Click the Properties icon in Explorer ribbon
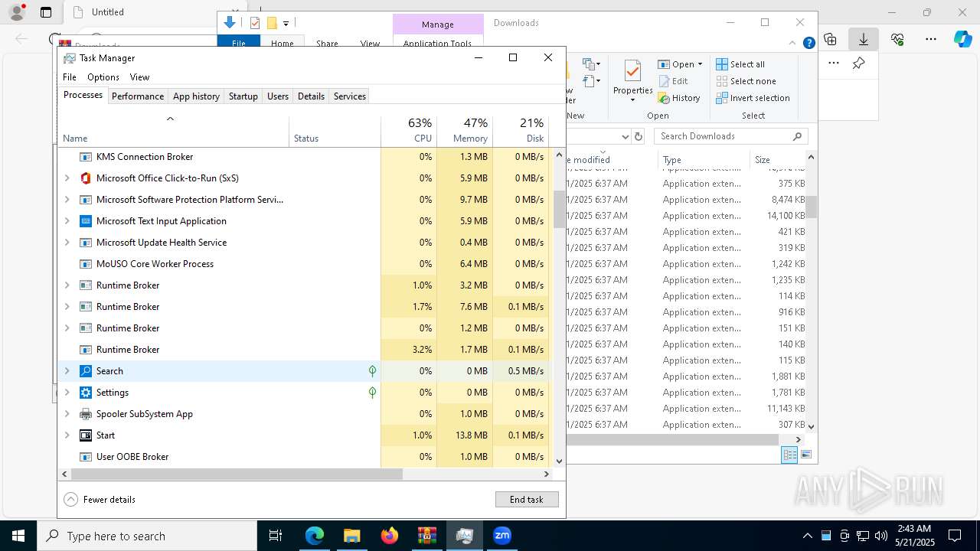Viewport: 980px width, 551px height. (632, 71)
